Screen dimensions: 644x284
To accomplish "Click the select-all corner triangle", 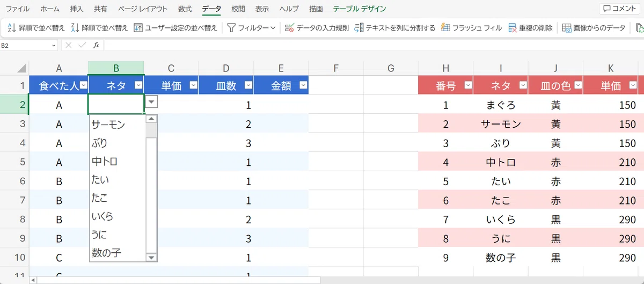I will click(21, 68).
